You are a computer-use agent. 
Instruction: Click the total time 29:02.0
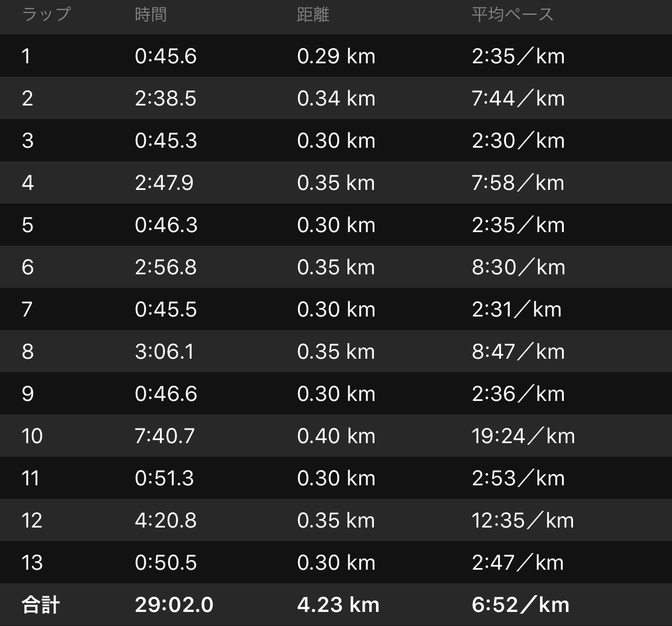[174, 605]
